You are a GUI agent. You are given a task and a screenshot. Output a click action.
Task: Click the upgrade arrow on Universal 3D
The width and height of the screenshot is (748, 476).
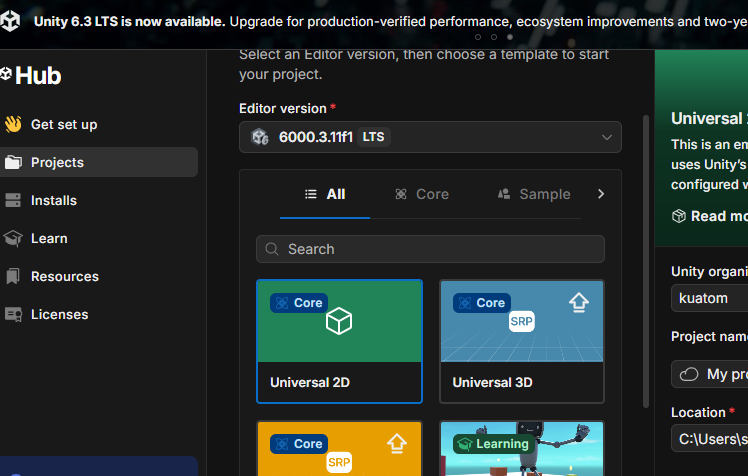(x=579, y=302)
